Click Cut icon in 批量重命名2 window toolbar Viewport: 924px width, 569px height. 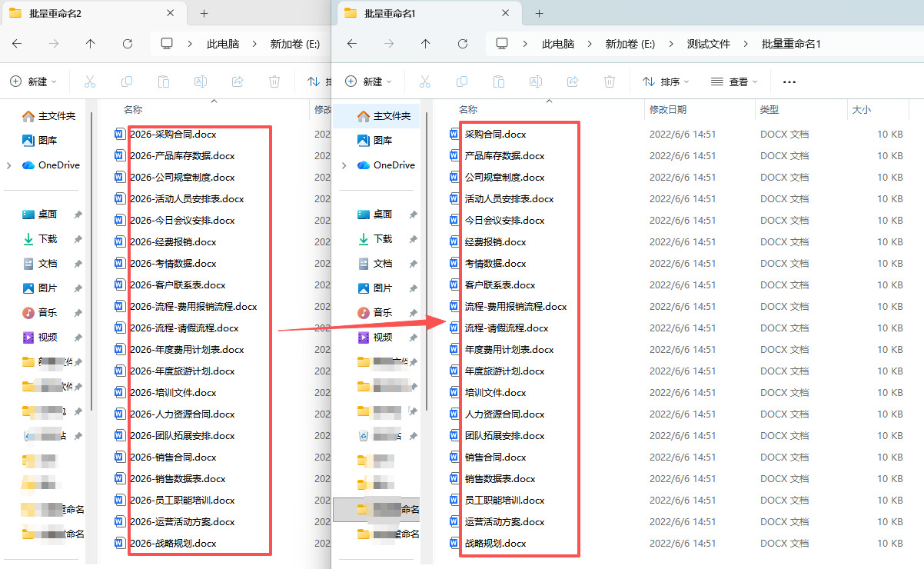pyautogui.click(x=89, y=82)
